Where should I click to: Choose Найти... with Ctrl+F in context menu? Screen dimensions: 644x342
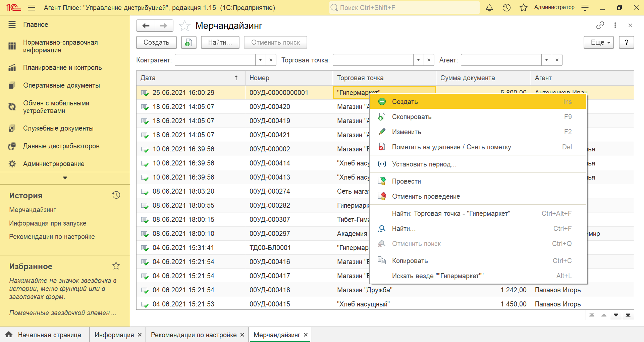click(478, 229)
